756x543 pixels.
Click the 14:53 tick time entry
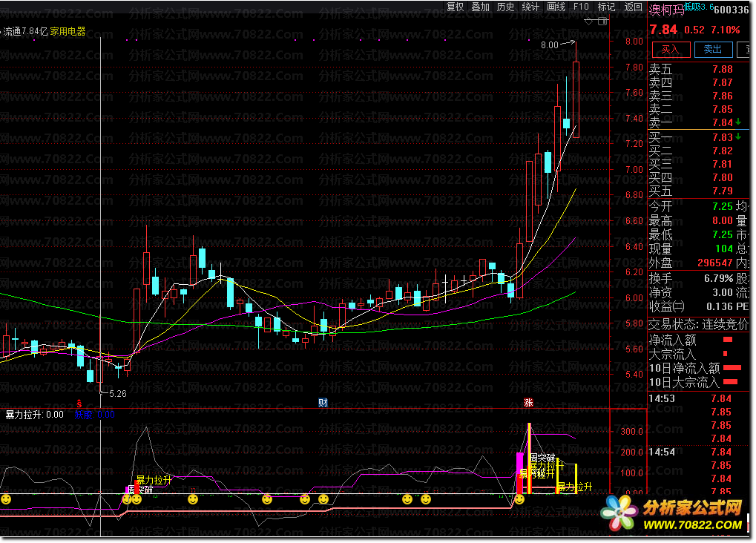pyautogui.click(x=662, y=399)
